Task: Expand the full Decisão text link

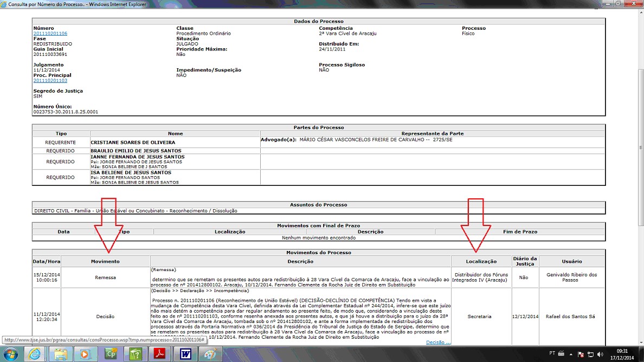Action: pos(438,342)
